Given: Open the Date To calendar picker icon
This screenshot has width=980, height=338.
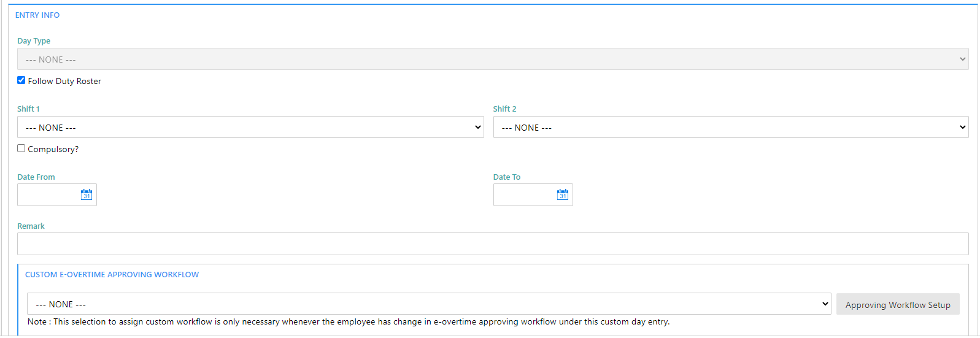Looking at the screenshot, I should (x=563, y=194).
